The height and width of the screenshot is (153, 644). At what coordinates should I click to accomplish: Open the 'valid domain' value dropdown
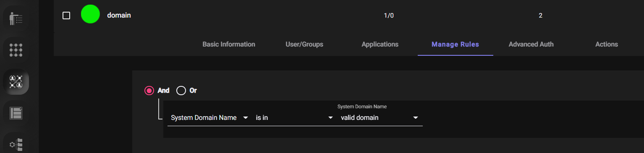click(x=380, y=118)
